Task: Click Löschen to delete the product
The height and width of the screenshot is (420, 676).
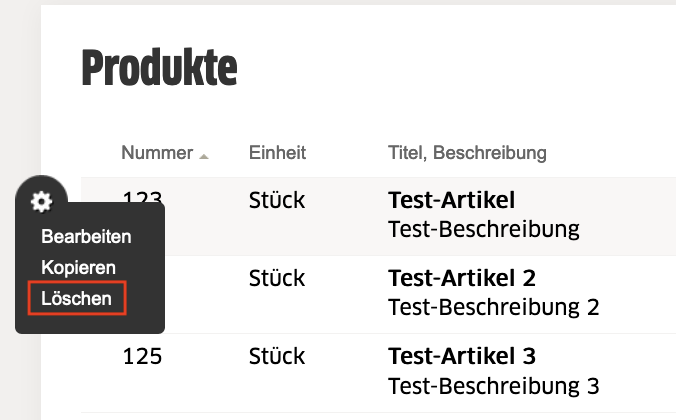Action: coord(77,298)
